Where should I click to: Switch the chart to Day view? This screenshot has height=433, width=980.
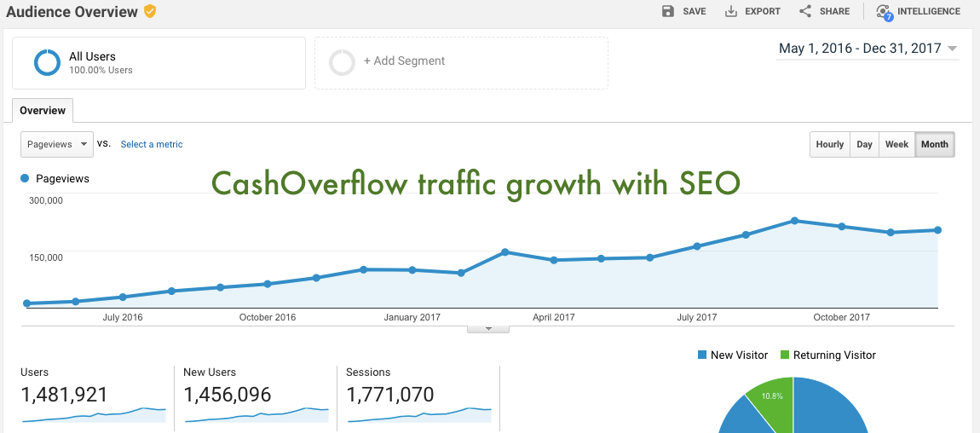[x=864, y=144]
